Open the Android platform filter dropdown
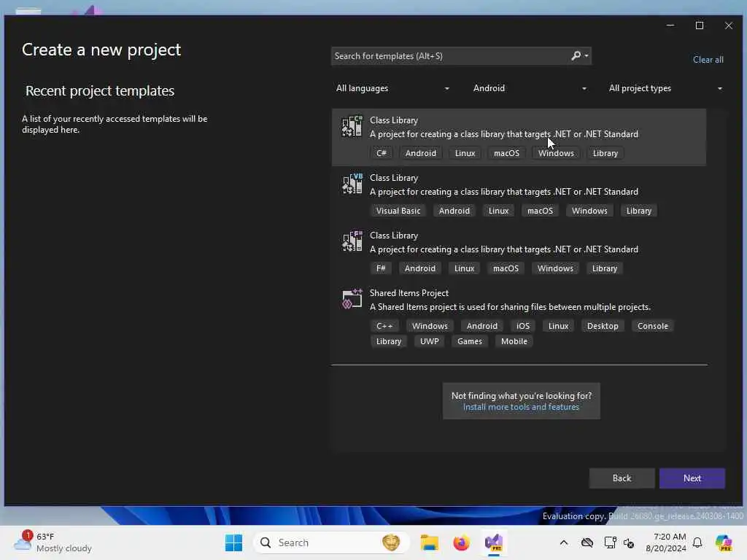The image size is (747, 560). click(530, 88)
